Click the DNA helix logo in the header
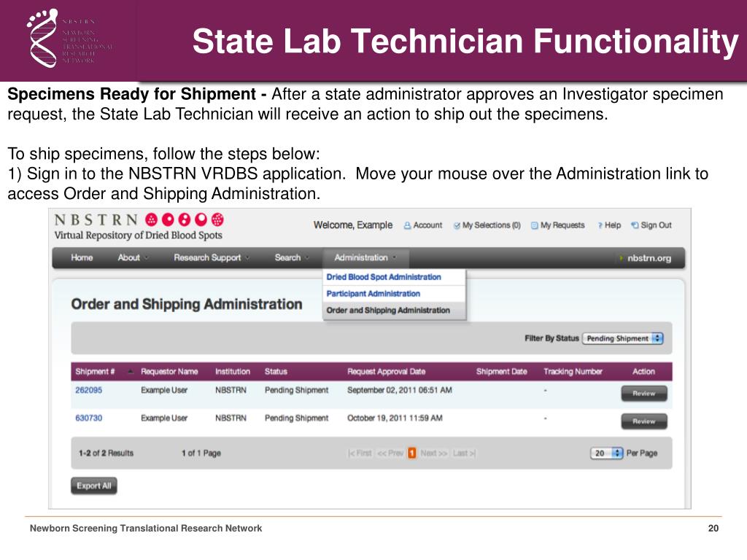This screenshot has height=560, width=747. pyautogui.click(x=43, y=38)
